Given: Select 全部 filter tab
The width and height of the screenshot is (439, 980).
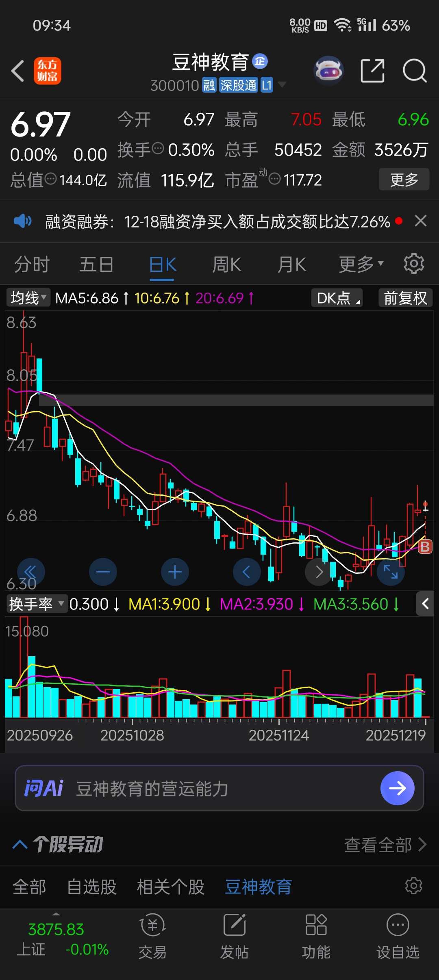Looking at the screenshot, I should click(29, 886).
